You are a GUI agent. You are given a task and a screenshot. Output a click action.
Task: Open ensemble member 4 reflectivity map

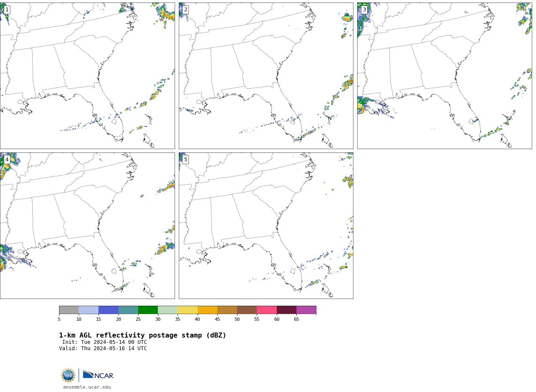(87, 226)
